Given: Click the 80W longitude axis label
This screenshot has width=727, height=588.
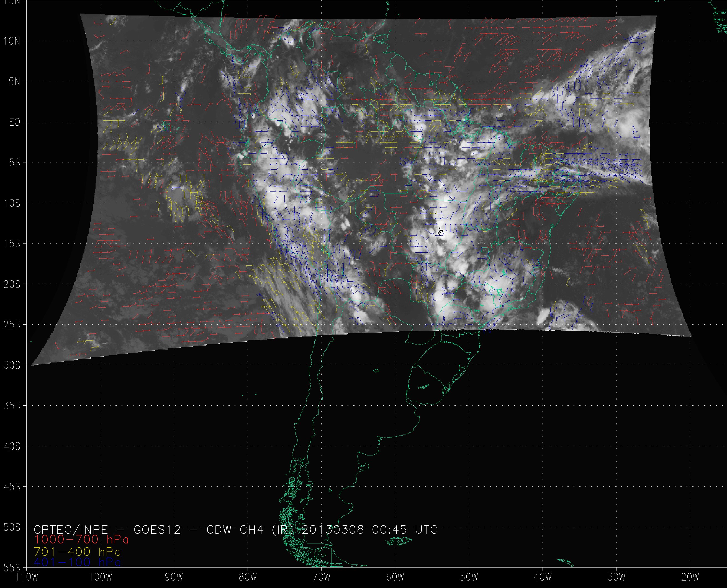Looking at the screenshot, I should [248, 577].
